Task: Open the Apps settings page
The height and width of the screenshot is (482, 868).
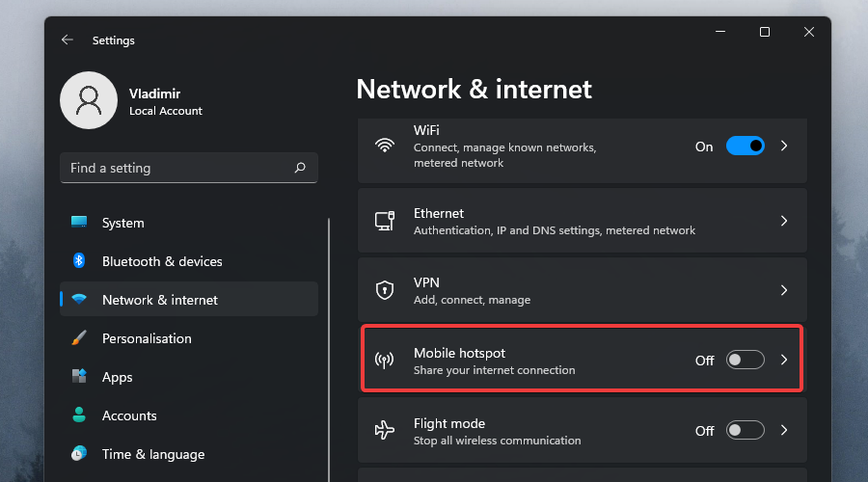Action: point(117,377)
